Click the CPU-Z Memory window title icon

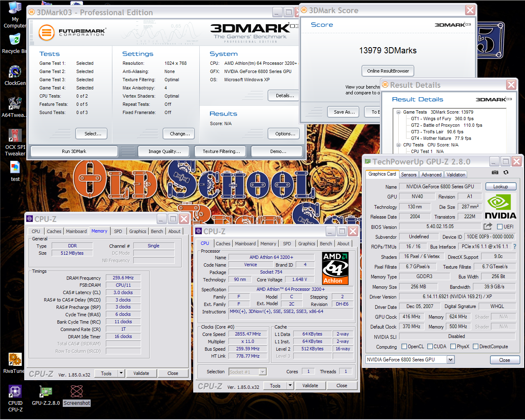[30, 219]
